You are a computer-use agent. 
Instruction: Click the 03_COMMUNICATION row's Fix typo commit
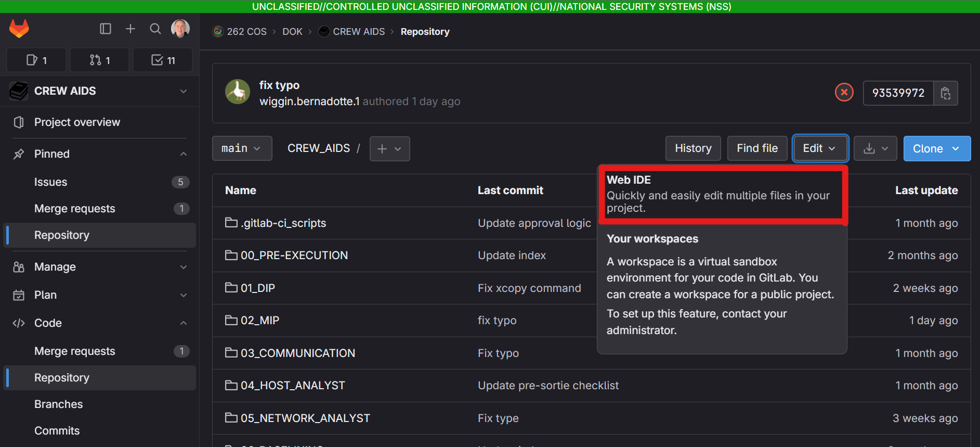498,353
